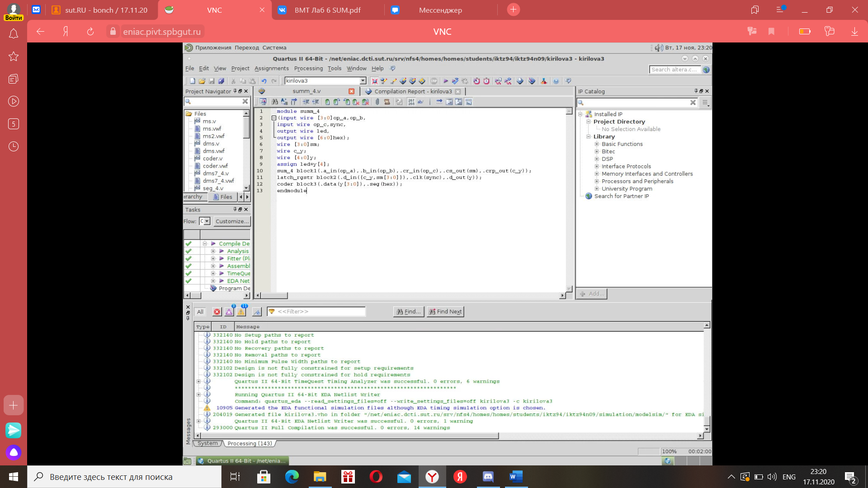This screenshot has height=488, width=868.
Task: Expand Basic Functions in IP Catalog library
Action: click(x=597, y=144)
